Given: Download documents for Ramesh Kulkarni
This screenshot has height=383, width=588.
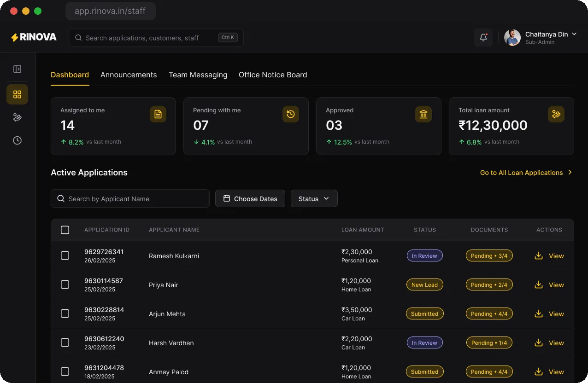Looking at the screenshot, I should click(x=538, y=255).
